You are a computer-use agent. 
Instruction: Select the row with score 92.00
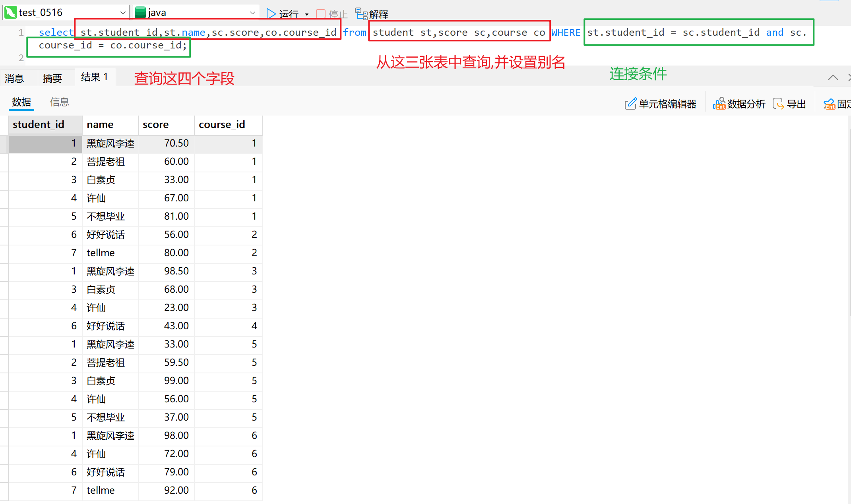click(176, 490)
